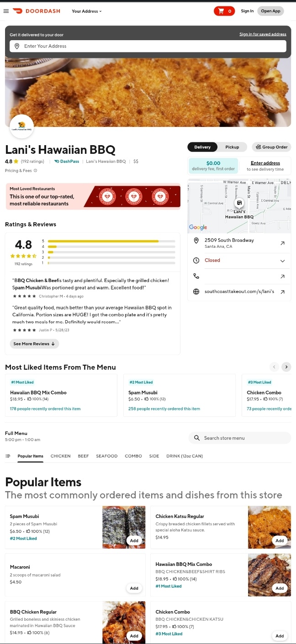Start a Group Order

click(271, 147)
